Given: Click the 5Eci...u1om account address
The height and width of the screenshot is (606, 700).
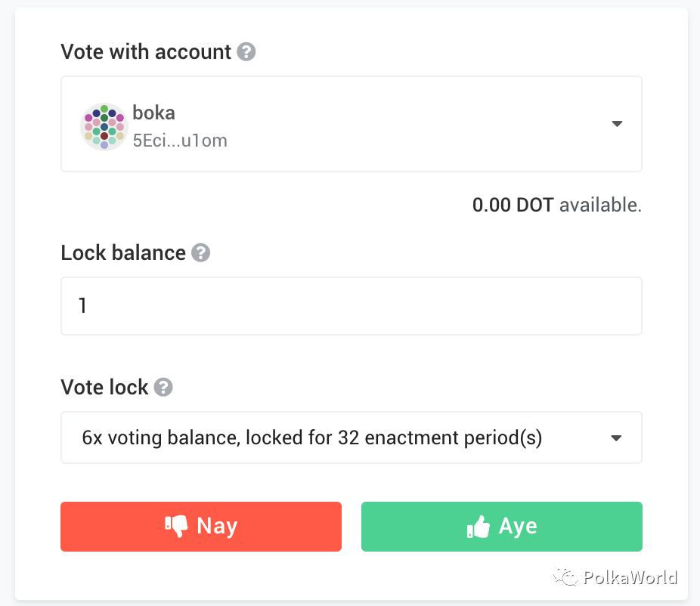Looking at the screenshot, I should (x=180, y=140).
